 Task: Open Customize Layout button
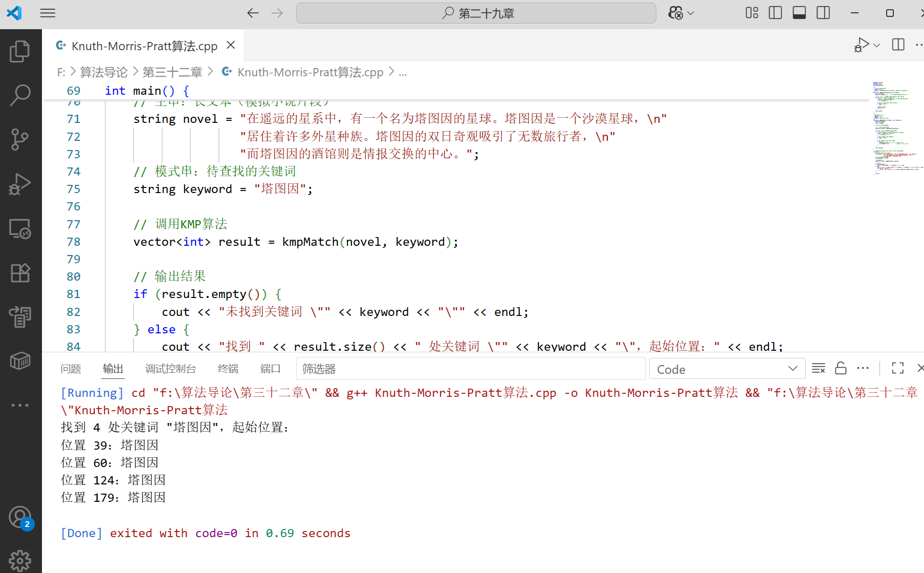pos(752,13)
